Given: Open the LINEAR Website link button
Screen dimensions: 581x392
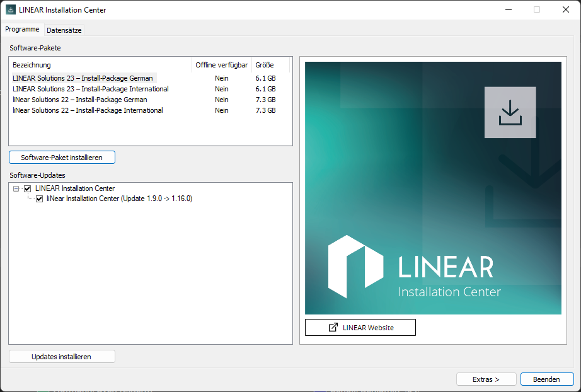Looking at the screenshot, I should click(x=360, y=327).
